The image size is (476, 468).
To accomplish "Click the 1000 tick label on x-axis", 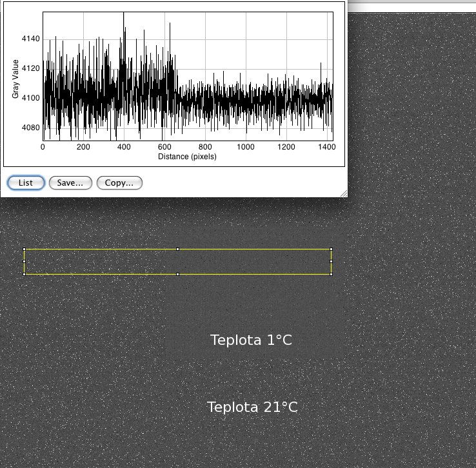I will click(246, 147).
